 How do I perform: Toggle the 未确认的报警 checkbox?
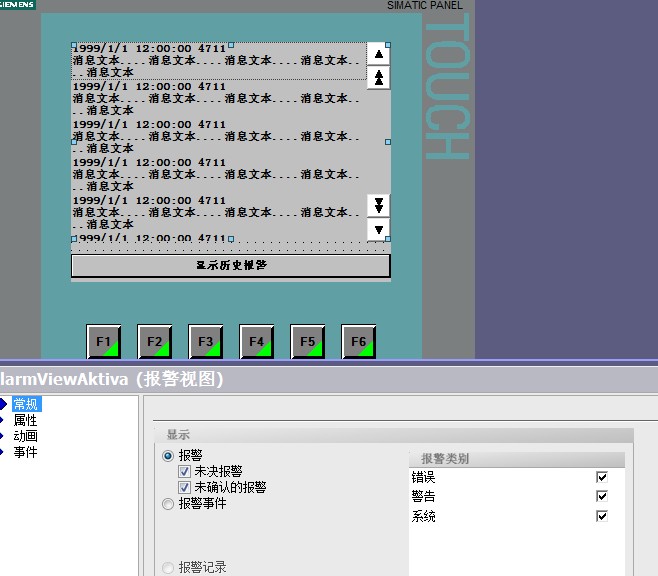coord(184,487)
